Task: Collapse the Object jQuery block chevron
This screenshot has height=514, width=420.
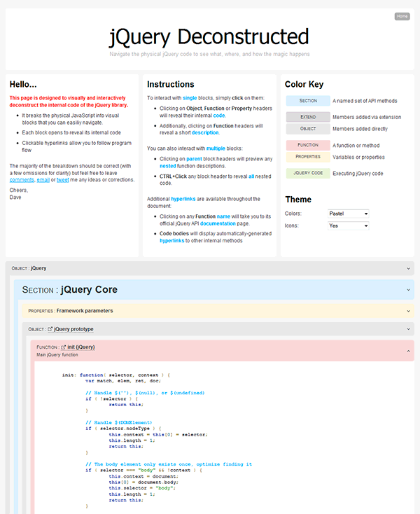Action: 409,268
